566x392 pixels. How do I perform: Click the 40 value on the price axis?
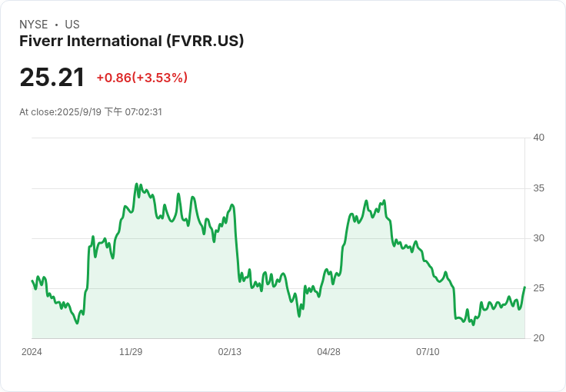click(538, 138)
